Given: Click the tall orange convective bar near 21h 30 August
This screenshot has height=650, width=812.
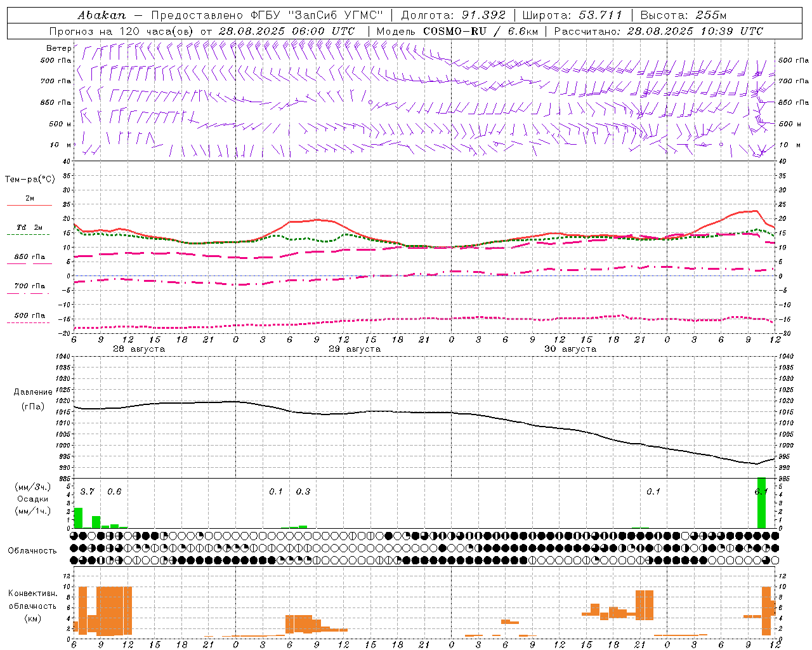Looking at the screenshot, I should coord(645,605).
